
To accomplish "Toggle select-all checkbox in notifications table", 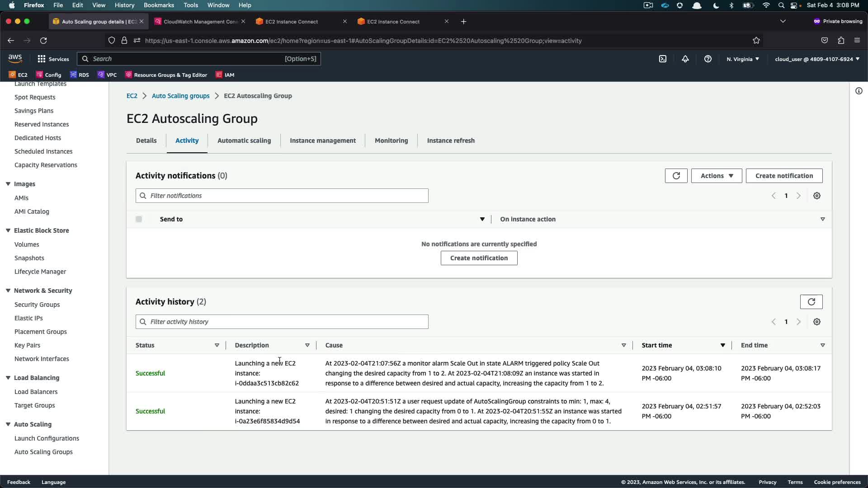I will point(139,219).
